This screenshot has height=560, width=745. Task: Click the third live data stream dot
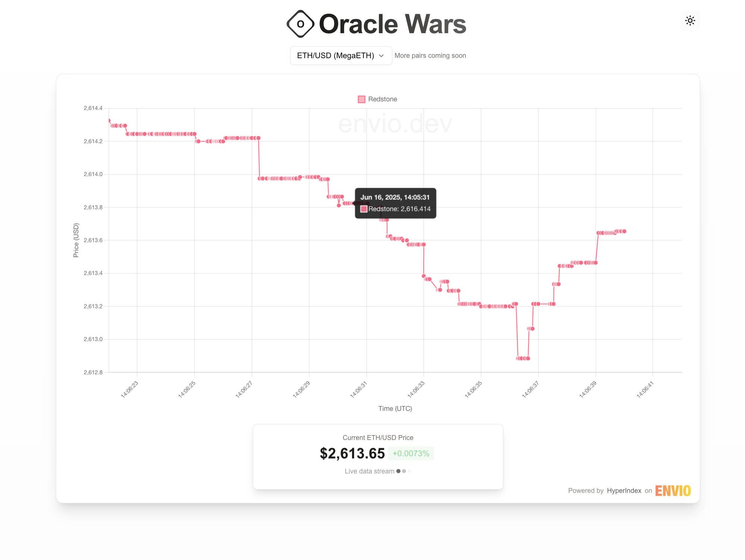coord(409,471)
